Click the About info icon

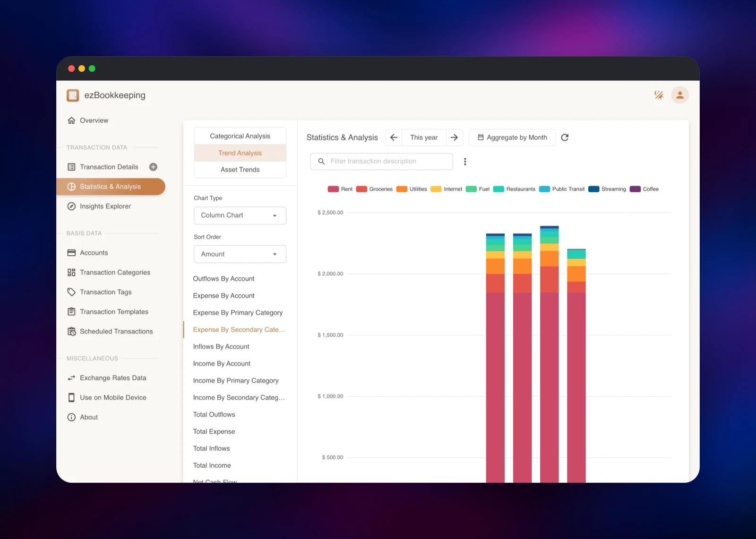71,417
